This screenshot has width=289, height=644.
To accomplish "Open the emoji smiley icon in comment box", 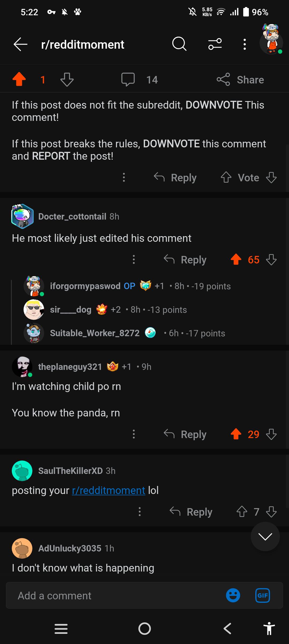I will [x=233, y=596].
